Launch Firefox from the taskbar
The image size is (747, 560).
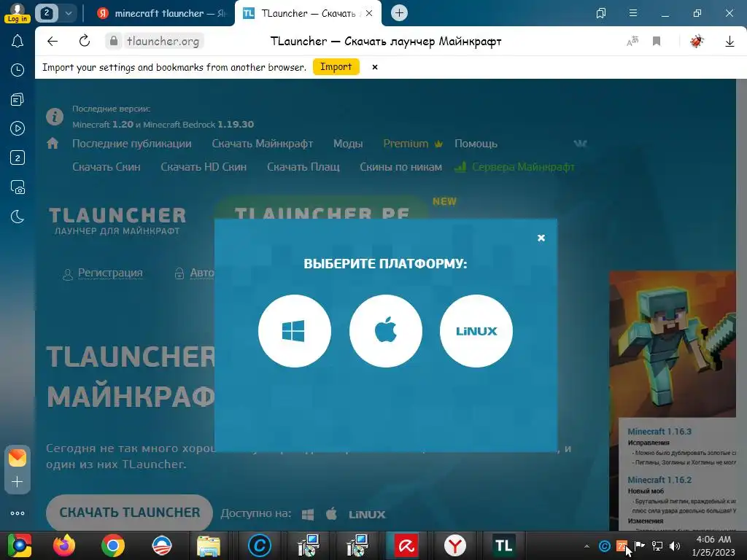tap(64, 545)
